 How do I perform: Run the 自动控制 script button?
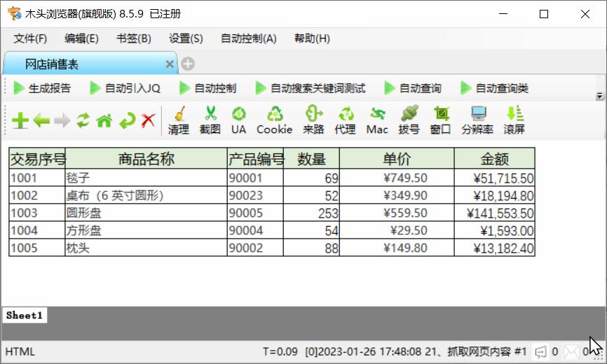coord(207,88)
